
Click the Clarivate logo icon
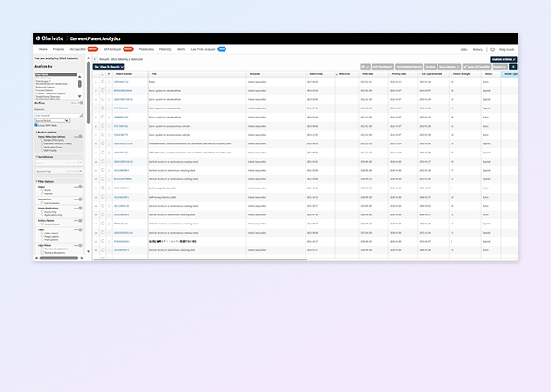pyautogui.click(x=38, y=38)
